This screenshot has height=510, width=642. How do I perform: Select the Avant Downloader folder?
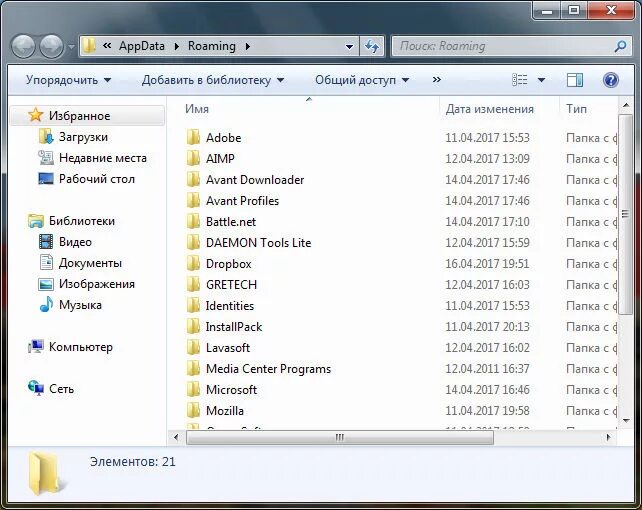tap(255, 179)
